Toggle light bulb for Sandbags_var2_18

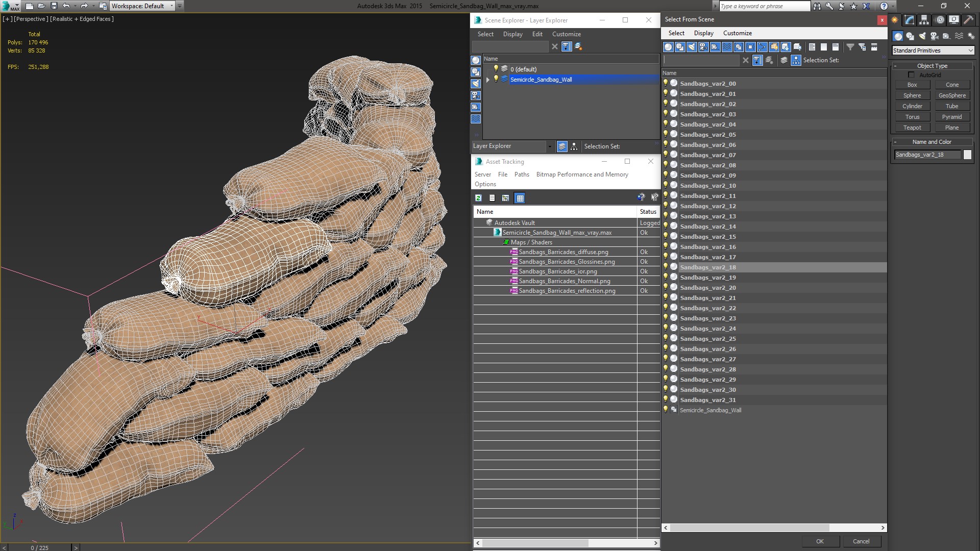click(666, 266)
